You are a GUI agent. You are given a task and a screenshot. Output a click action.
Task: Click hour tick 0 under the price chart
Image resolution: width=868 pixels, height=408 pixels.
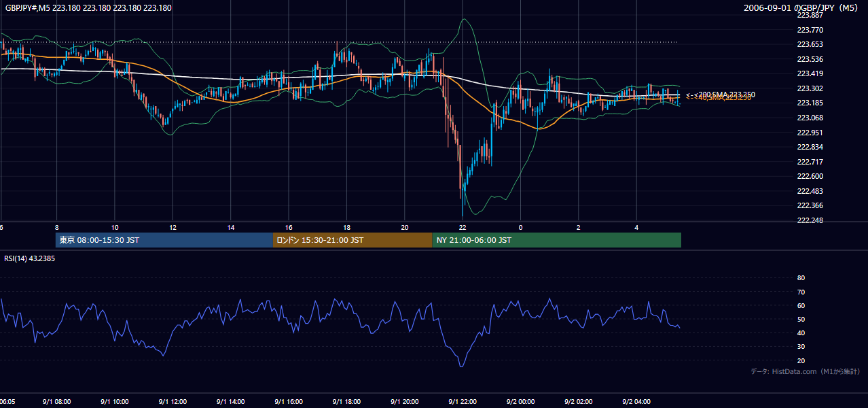coord(521,227)
